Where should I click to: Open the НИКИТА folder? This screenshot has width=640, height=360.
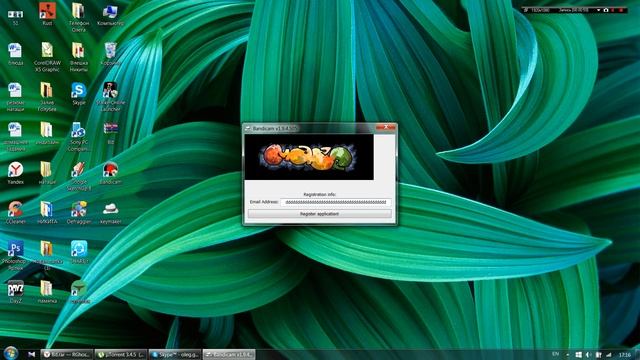(47, 212)
